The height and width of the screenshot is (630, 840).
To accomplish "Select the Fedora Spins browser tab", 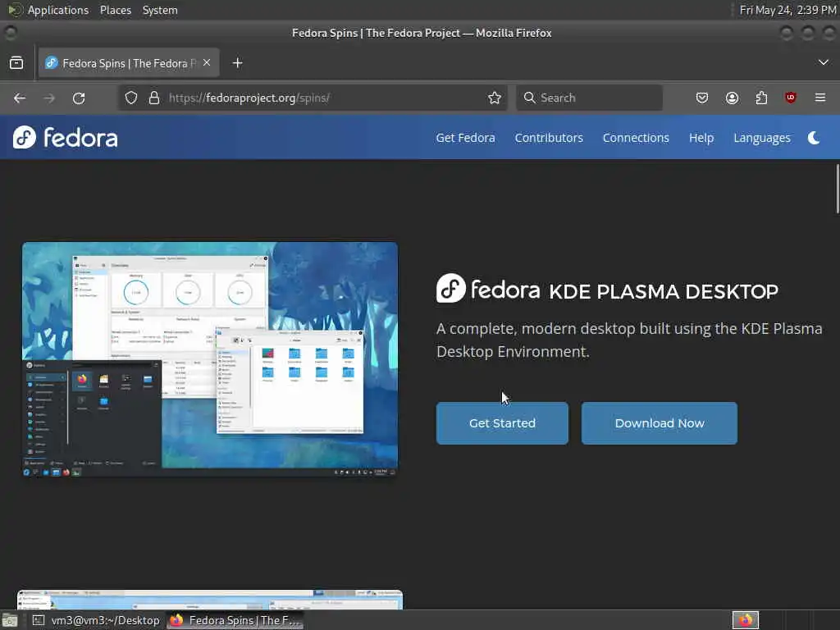I will coord(129,63).
